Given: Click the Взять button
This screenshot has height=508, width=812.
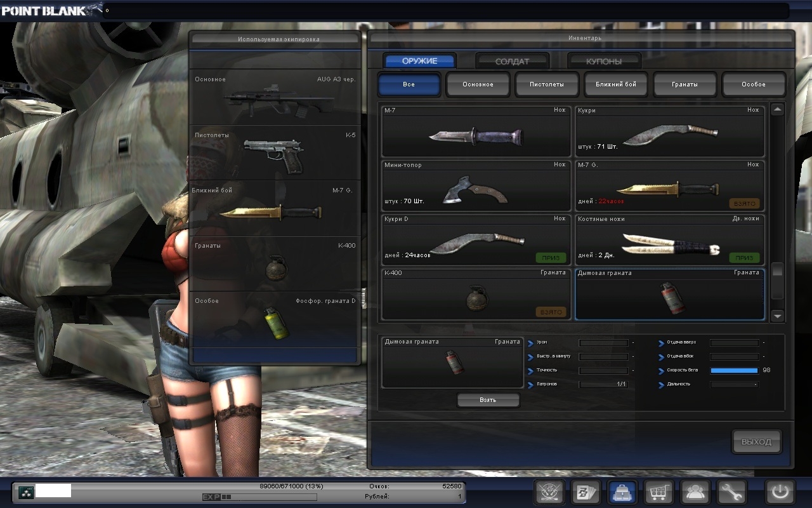Looking at the screenshot, I should tap(488, 400).
